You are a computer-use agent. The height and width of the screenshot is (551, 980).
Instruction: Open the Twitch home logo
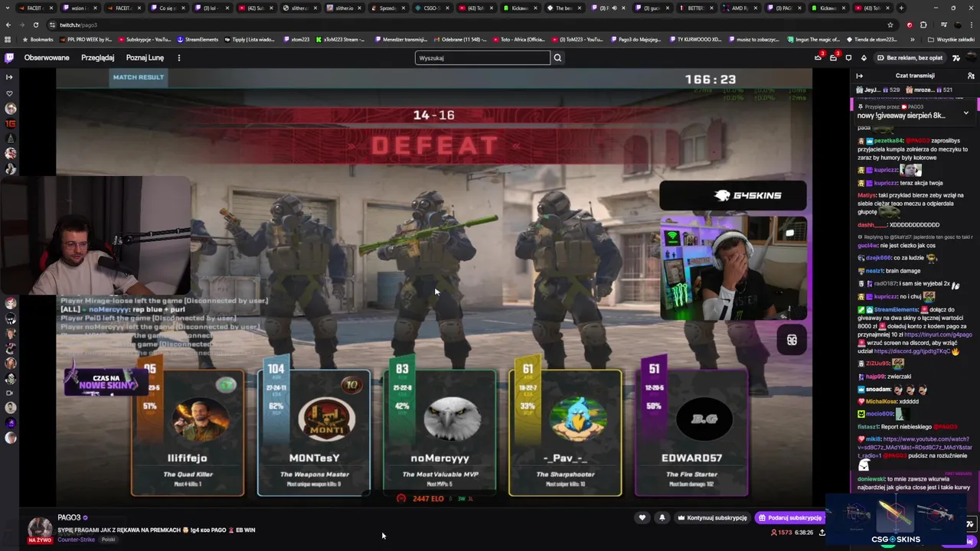9,58
